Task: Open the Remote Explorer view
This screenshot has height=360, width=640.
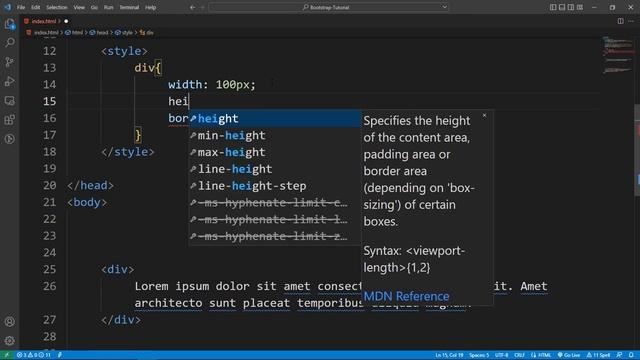Action: tap(9, 100)
